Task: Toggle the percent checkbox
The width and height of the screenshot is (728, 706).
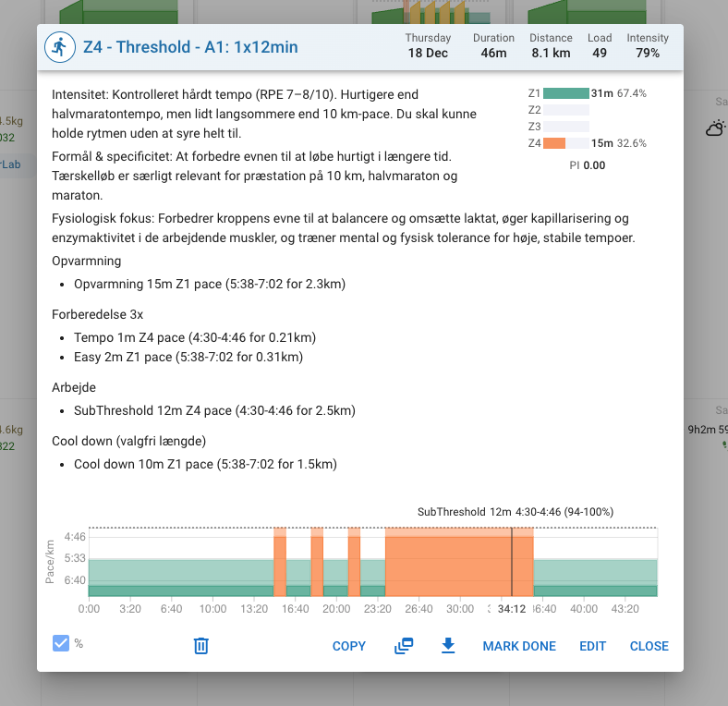Action: click(x=61, y=644)
